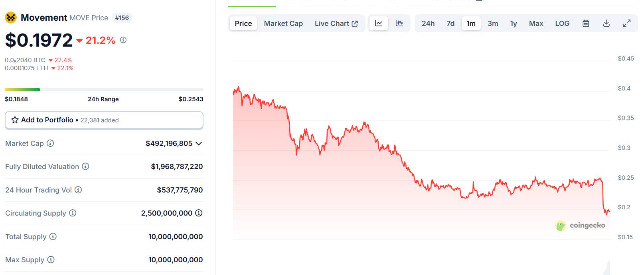Screen dimensions: 644x275
Task: Switch to the line chart view icon
Action: [379, 24]
